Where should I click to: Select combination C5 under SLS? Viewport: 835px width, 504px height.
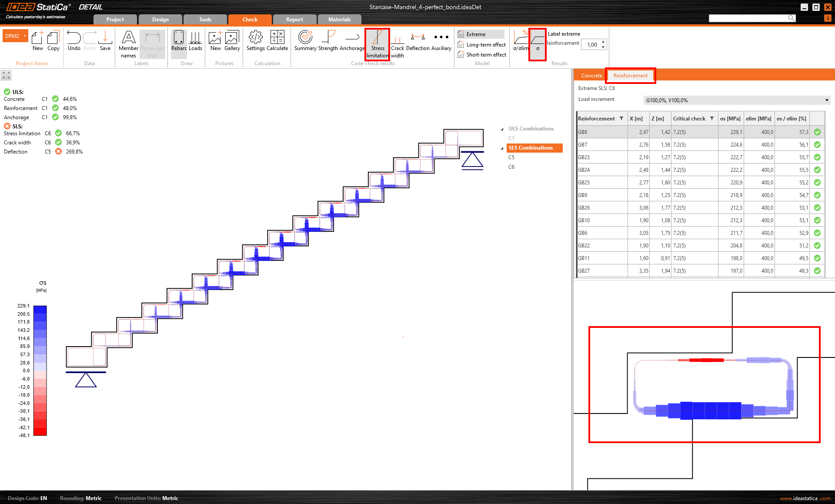(x=511, y=157)
